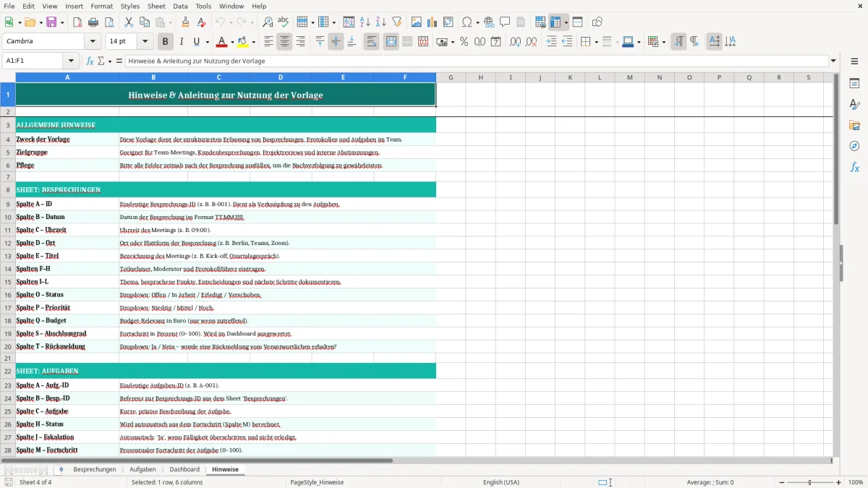The height and width of the screenshot is (488, 868).
Task: Expand the formula bar
Action: [x=833, y=61]
